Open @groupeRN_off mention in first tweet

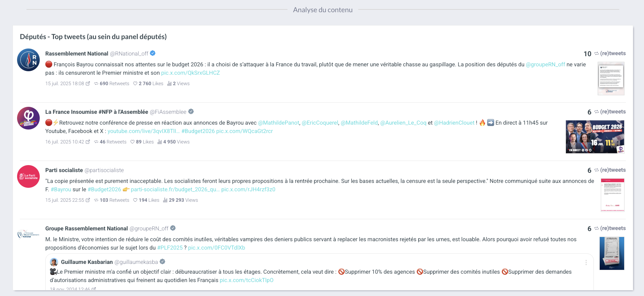(545, 65)
